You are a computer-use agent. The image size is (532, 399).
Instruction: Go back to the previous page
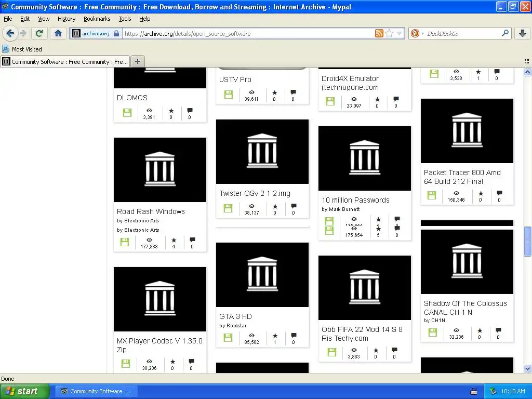[x=10, y=33]
